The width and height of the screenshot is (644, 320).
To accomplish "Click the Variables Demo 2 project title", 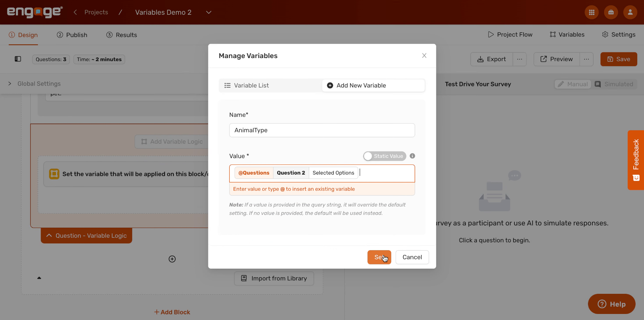I will coord(163,12).
